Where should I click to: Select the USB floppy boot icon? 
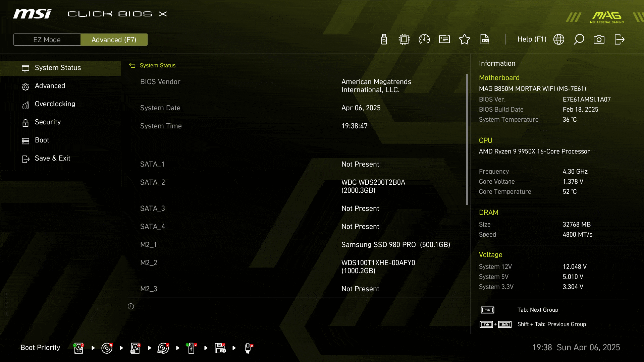tap(220, 348)
